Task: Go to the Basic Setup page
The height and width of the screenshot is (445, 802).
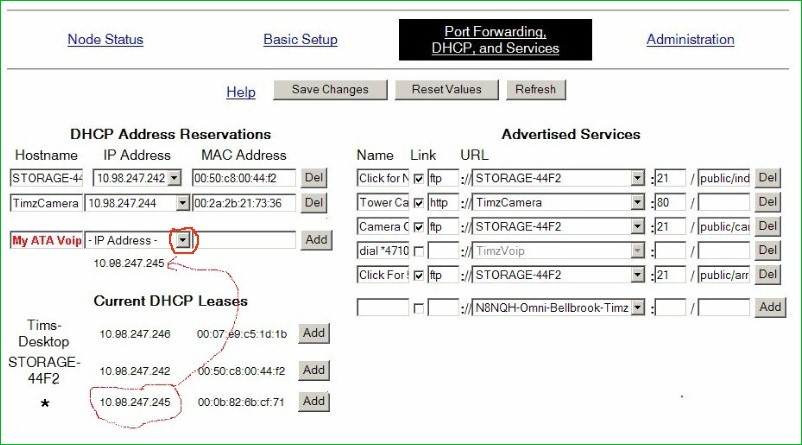Action: (300, 40)
